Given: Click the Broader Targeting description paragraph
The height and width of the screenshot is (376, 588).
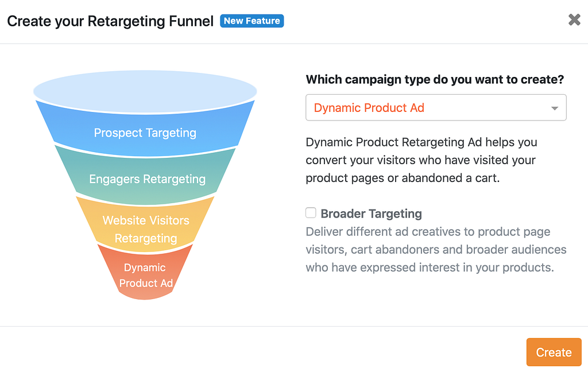Looking at the screenshot, I should coord(436,249).
